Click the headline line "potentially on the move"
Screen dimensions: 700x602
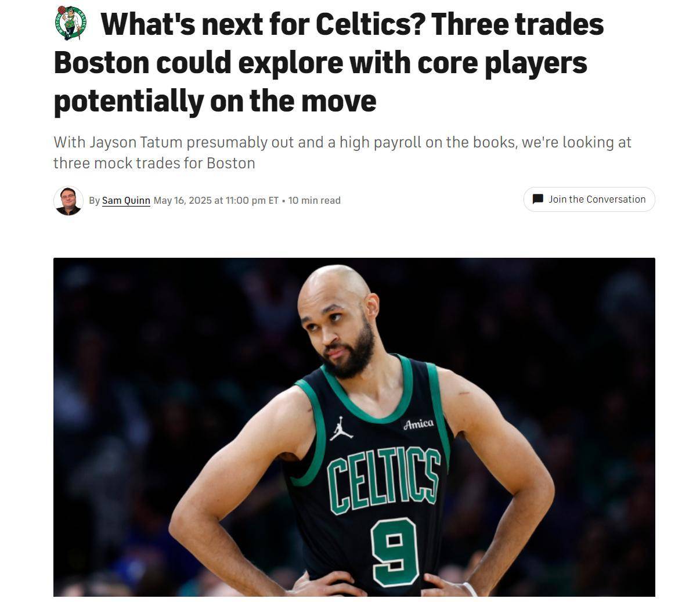pyautogui.click(x=215, y=100)
